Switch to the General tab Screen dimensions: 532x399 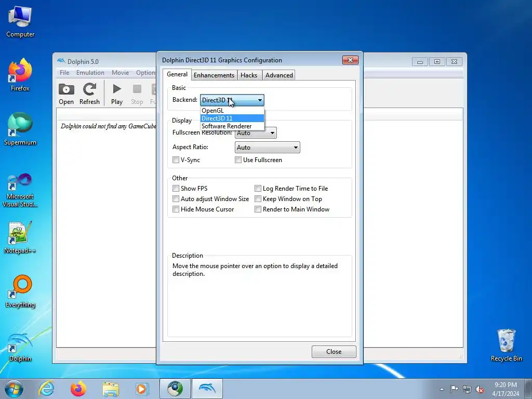click(x=177, y=74)
